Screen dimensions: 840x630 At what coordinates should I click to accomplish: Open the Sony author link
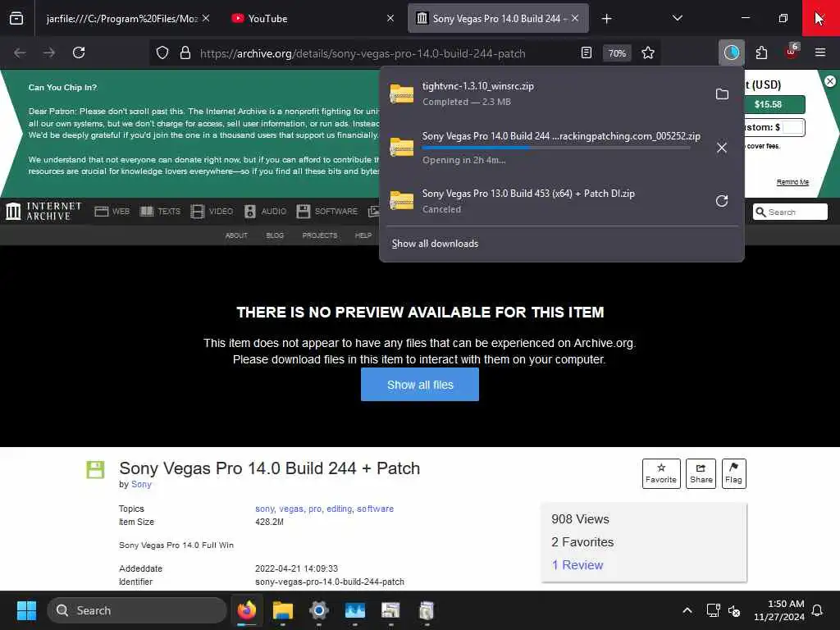pyautogui.click(x=141, y=484)
